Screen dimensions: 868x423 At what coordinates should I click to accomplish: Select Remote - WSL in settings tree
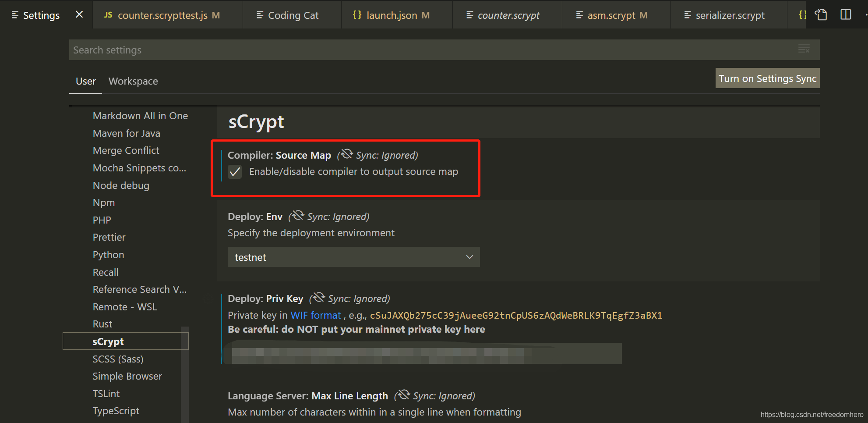coord(124,307)
